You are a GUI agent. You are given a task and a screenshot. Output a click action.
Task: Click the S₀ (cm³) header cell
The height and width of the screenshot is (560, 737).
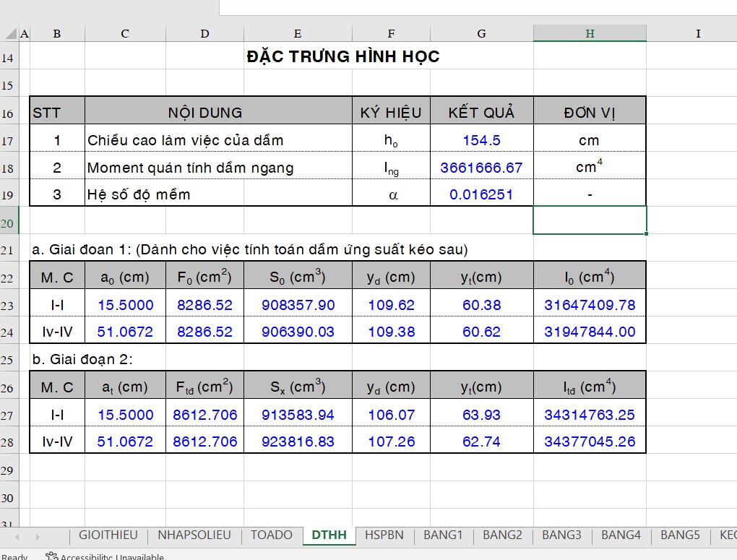(298, 277)
